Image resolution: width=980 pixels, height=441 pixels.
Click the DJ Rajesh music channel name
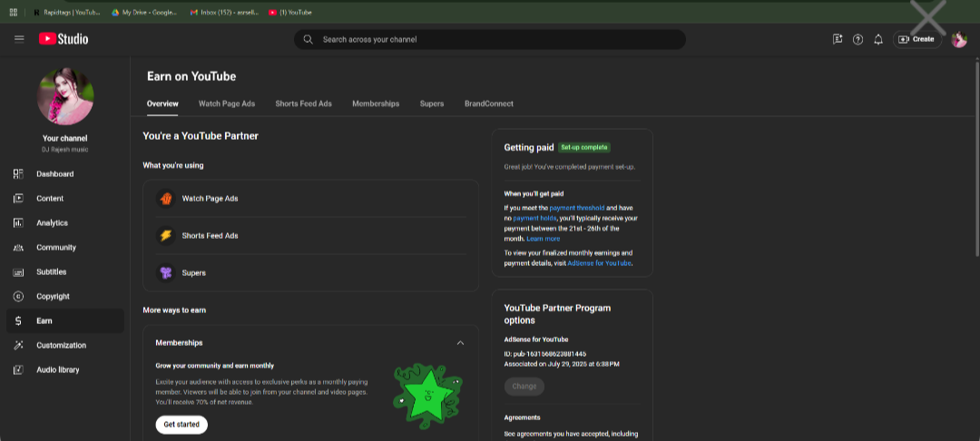coord(65,150)
